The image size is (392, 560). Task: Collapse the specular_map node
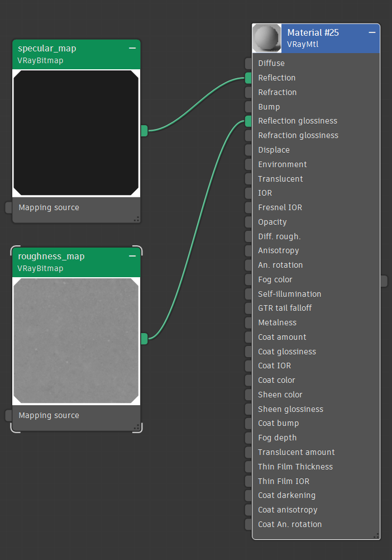tap(132, 49)
